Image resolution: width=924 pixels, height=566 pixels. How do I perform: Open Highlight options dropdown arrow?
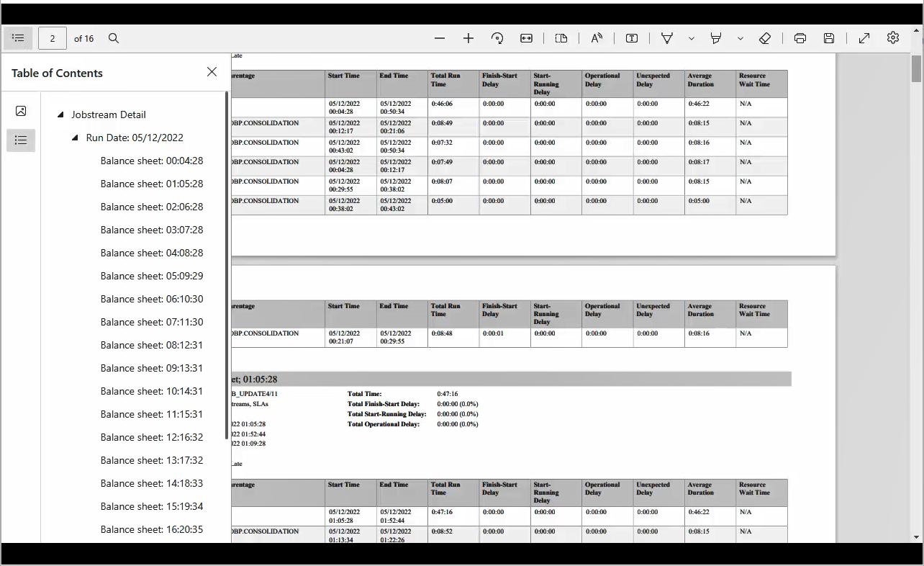click(740, 38)
